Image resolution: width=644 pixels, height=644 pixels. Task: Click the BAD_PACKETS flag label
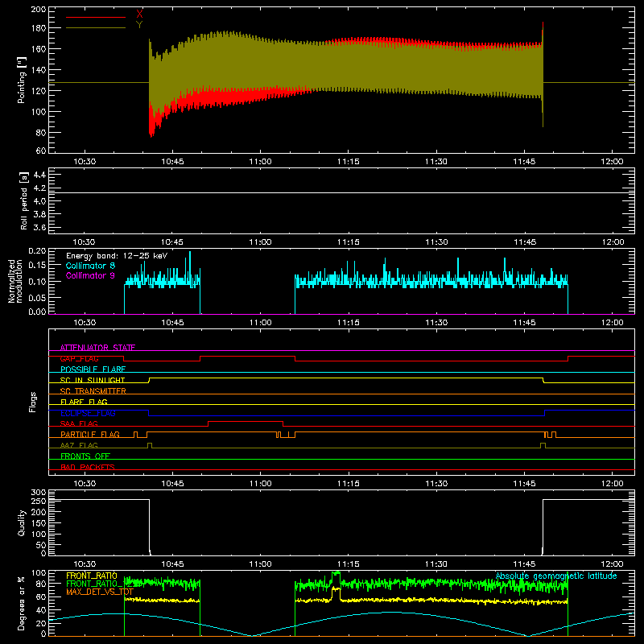[88, 467]
